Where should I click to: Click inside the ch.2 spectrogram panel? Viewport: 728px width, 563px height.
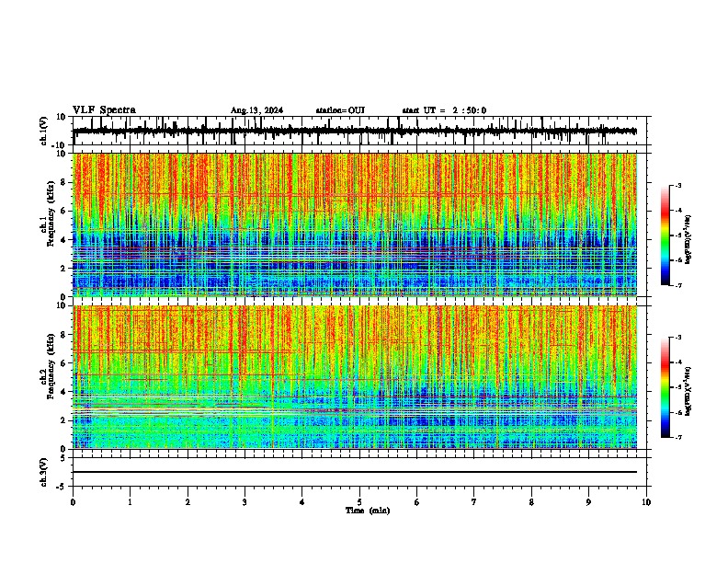coord(354,377)
